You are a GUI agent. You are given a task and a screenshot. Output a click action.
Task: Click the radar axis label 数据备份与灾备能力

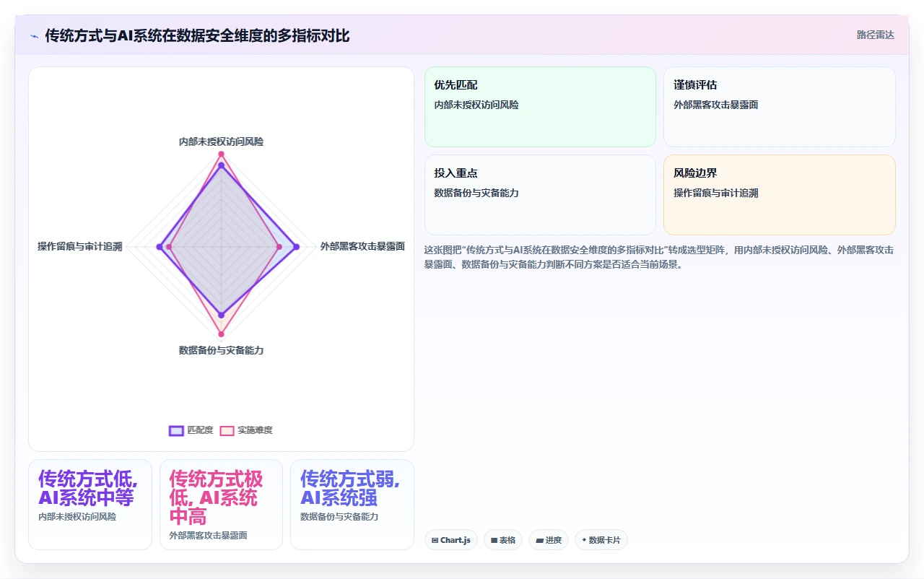pyautogui.click(x=221, y=350)
